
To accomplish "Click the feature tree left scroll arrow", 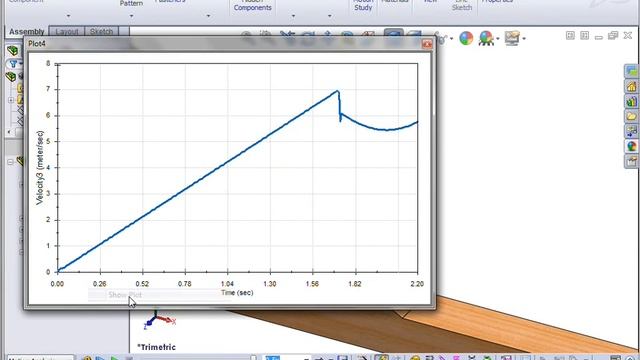I will [9, 132].
